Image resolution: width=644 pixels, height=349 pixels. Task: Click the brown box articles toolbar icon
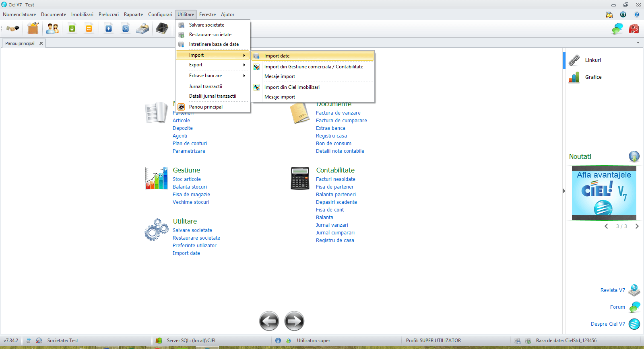[33, 29]
